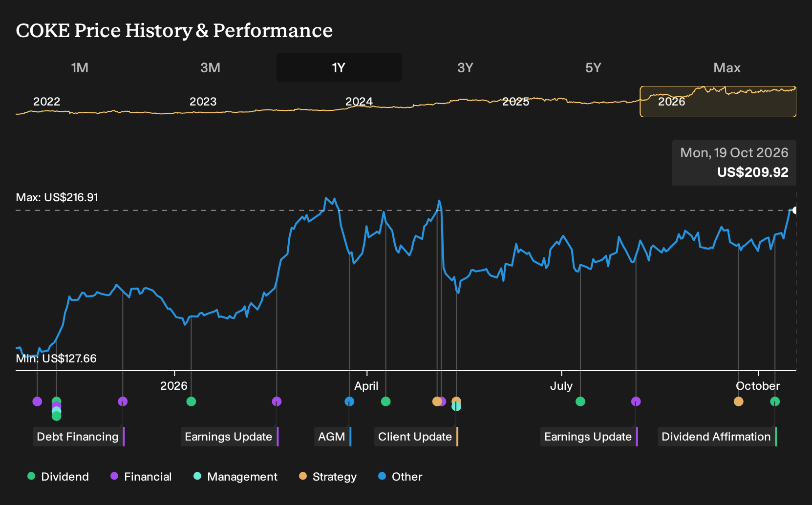Toggle Financial events in legend

[141, 477]
